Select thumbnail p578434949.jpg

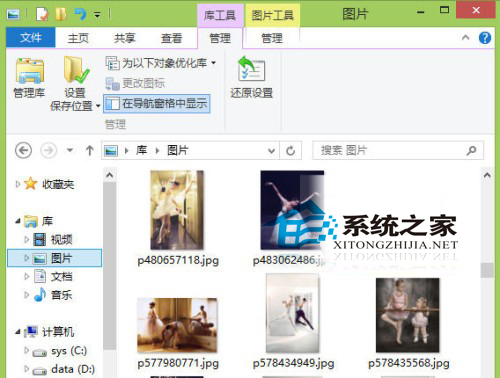(293, 313)
